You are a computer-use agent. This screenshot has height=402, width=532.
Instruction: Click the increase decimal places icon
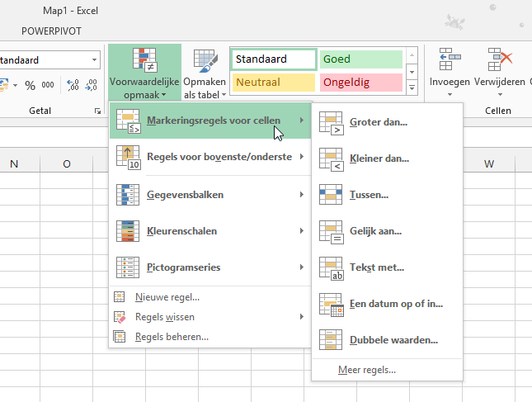point(73,85)
